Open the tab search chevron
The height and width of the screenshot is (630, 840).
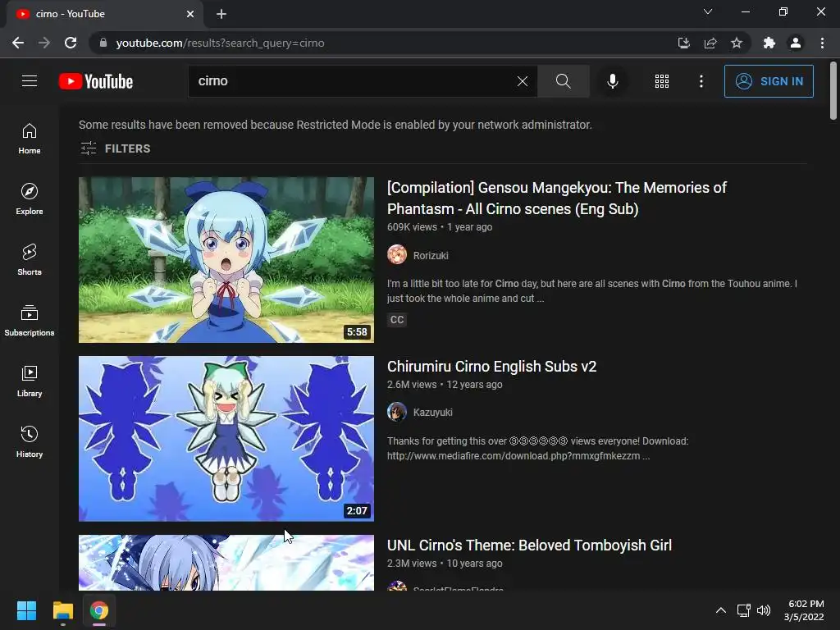[x=708, y=11]
